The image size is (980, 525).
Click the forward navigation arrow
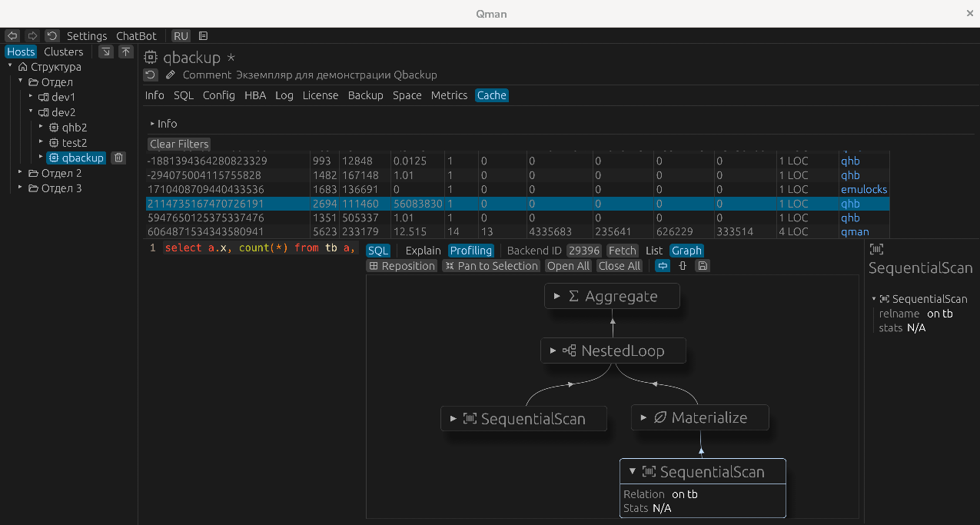point(31,35)
